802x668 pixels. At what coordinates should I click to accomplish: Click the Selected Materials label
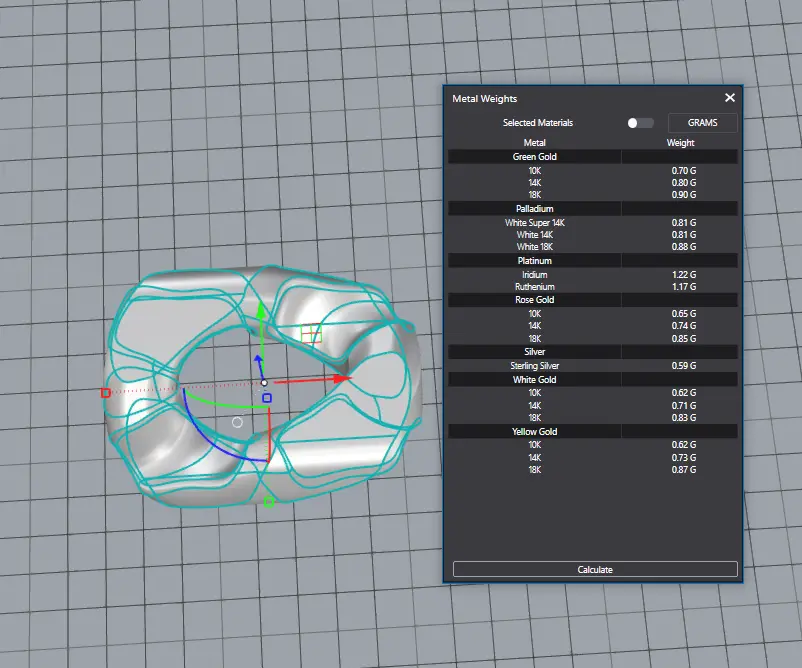click(538, 123)
